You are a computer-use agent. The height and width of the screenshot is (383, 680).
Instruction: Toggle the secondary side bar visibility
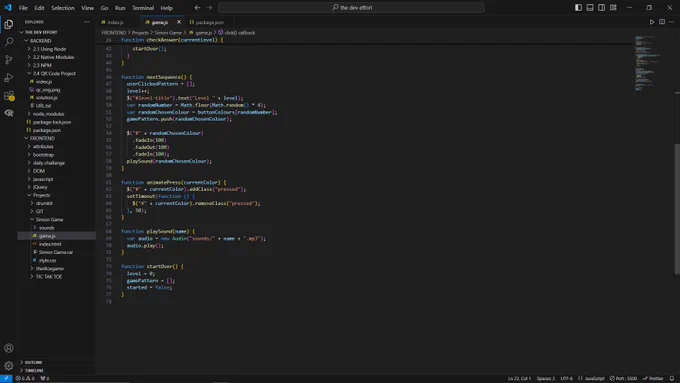pos(602,7)
